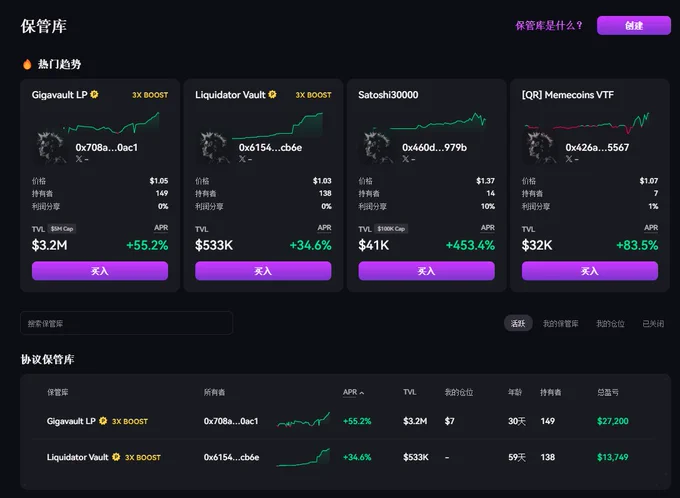Click +453.4% APR on Satoshi30000 card
The height and width of the screenshot is (498, 680).
click(470, 245)
